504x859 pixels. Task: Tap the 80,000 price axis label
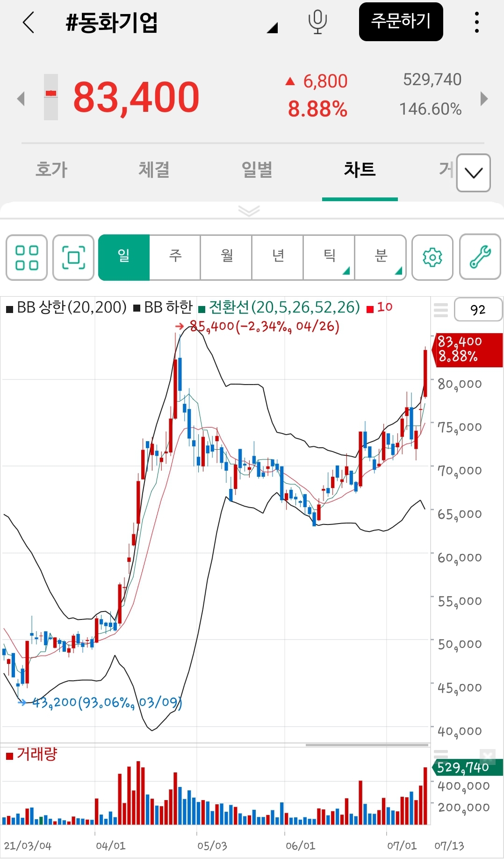click(460, 384)
